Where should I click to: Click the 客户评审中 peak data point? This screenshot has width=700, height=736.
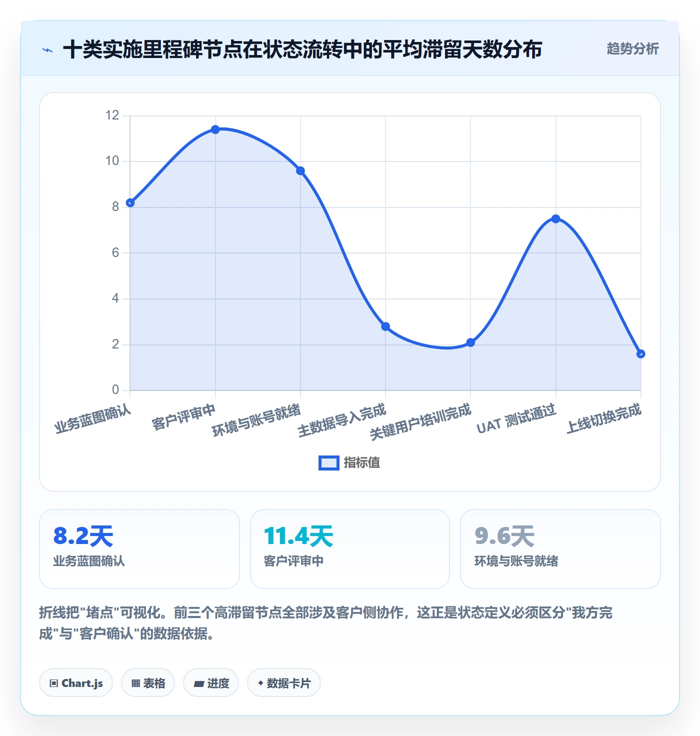coord(215,129)
